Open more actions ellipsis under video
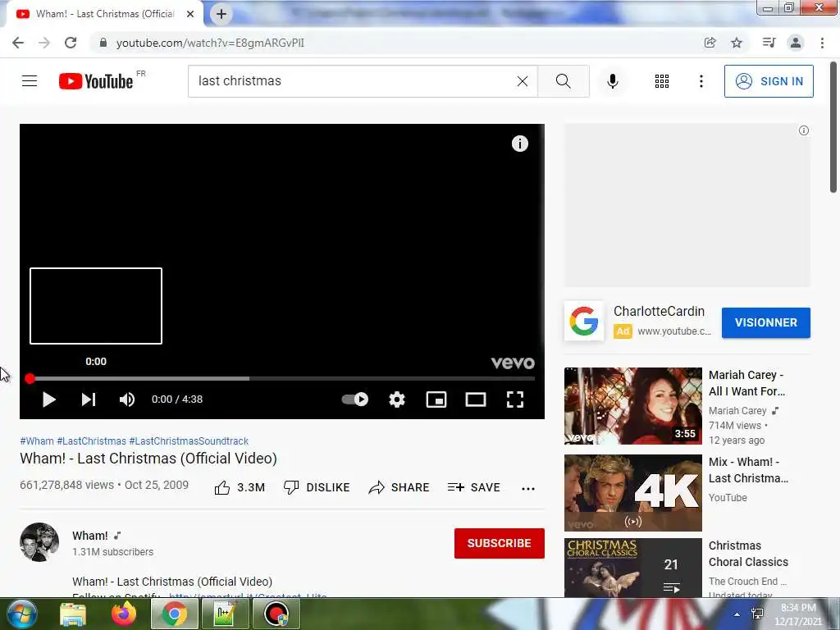 point(528,489)
